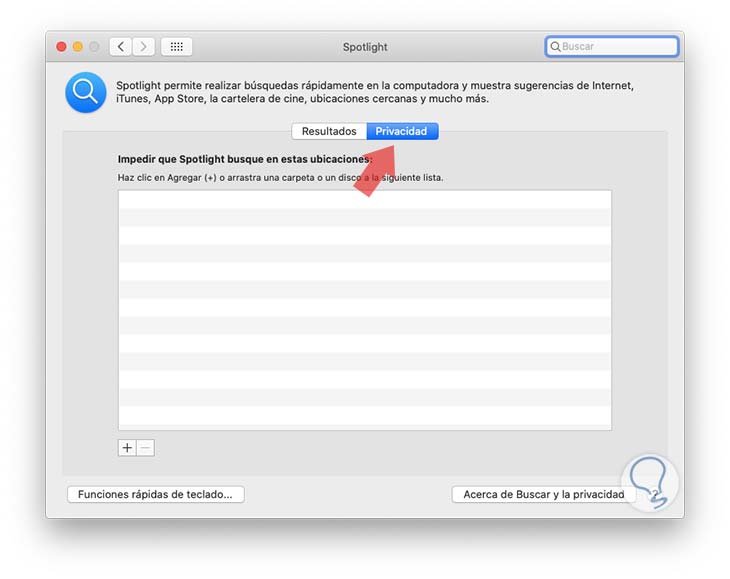Open Acerca de Buscar y la privacidad
This screenshot has height=579, width=730.
pos(543,494)
